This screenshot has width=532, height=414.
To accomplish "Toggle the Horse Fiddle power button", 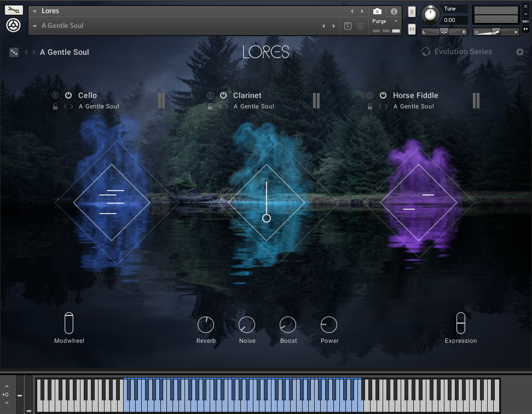I will click(383, 95).
